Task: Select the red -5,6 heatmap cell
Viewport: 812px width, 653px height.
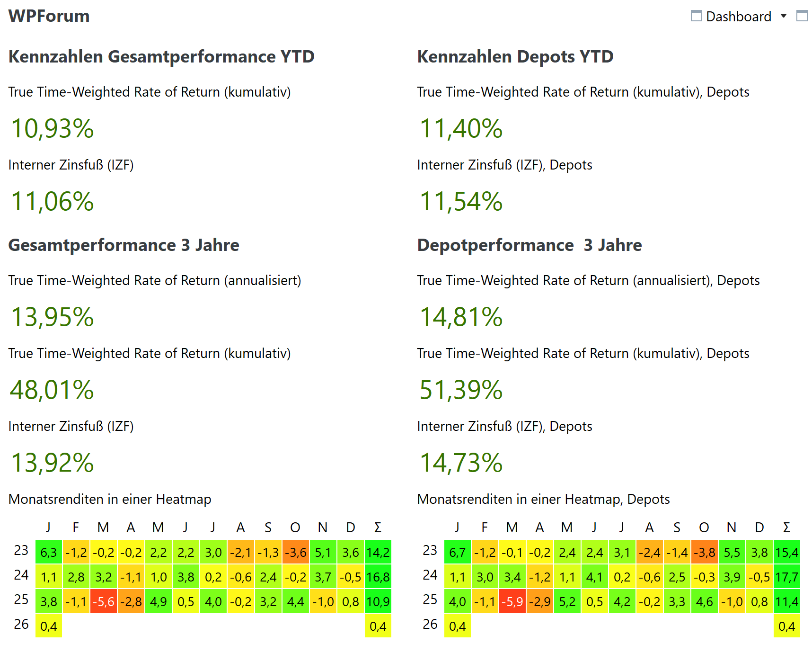Action: [x=103, y=602]
